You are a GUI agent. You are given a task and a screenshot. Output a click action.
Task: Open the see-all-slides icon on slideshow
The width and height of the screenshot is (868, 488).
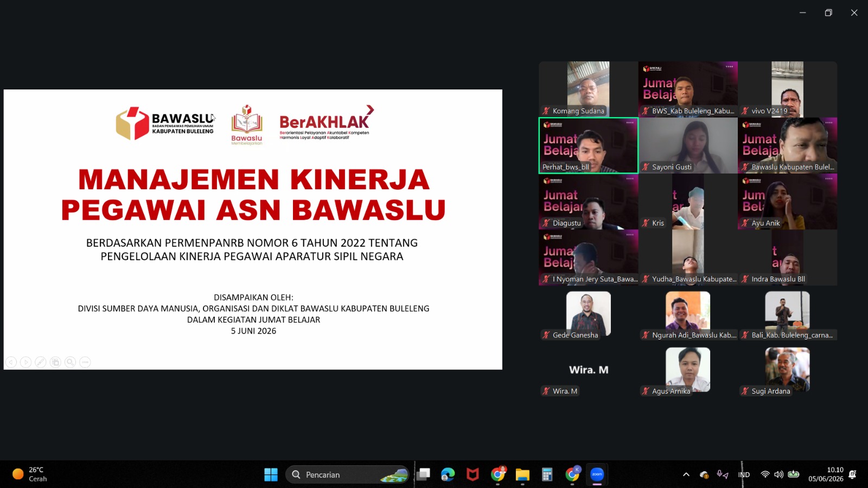(55, 362)
